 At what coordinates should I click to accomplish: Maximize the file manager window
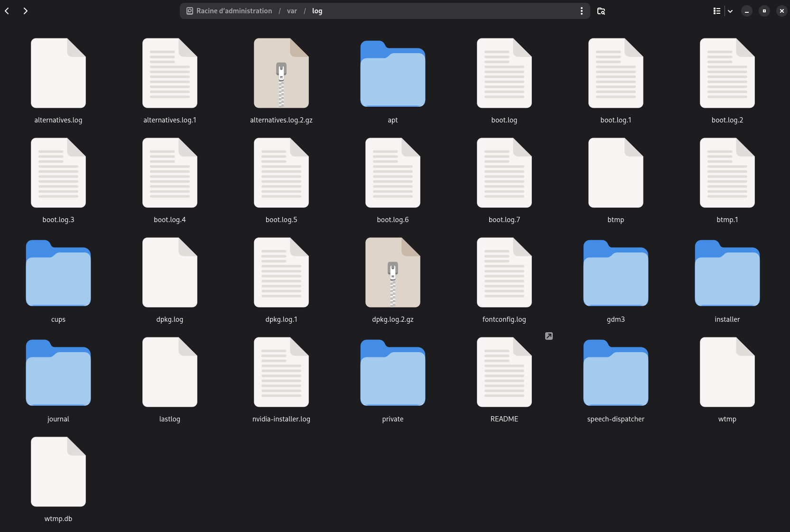click(764, 11)
